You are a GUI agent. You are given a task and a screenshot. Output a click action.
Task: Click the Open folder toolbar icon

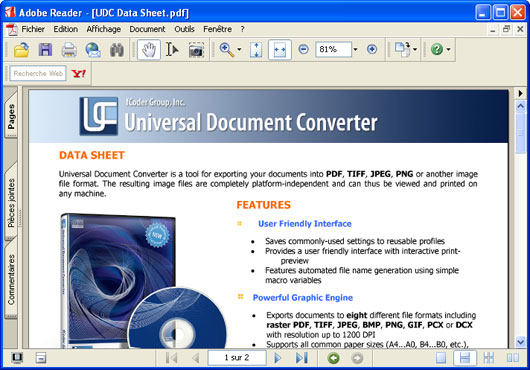coord(21,50)
